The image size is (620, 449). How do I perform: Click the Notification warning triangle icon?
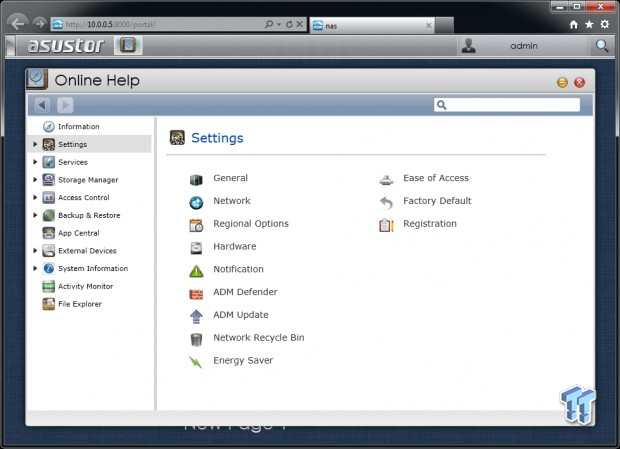pyautogui.click(x=196, y=271)
